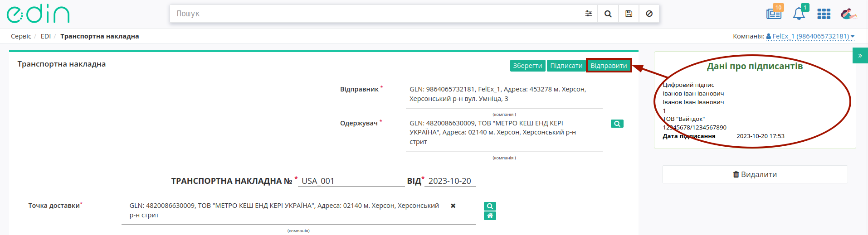Click the signing date 2023-10-20 17:53
The width and height of the screenshot is (868, 235).
pos(760,136)
